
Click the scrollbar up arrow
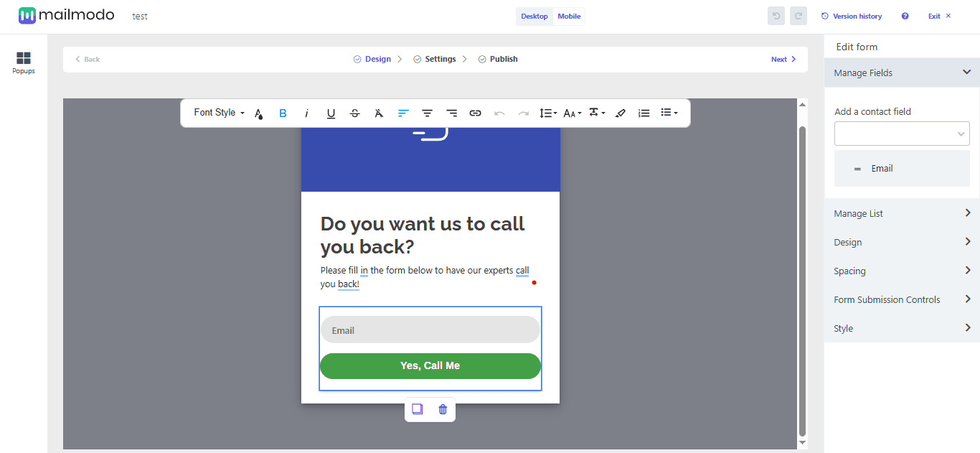[802, 105]
